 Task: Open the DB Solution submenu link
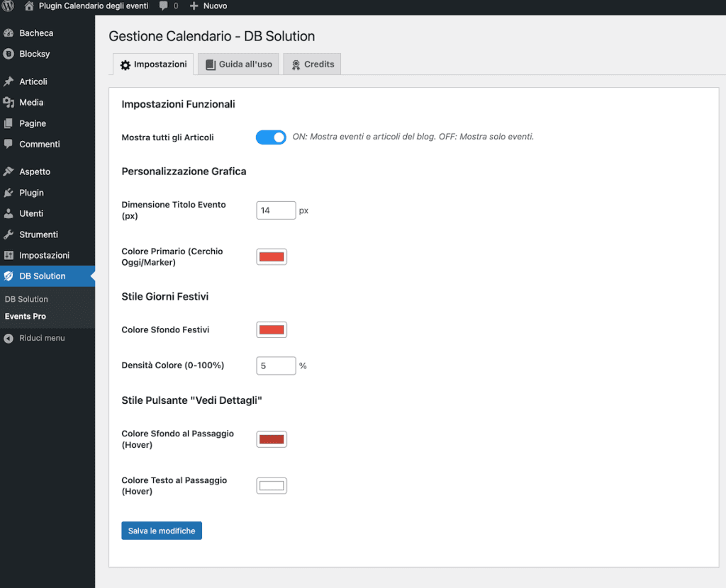pos(26,300)
